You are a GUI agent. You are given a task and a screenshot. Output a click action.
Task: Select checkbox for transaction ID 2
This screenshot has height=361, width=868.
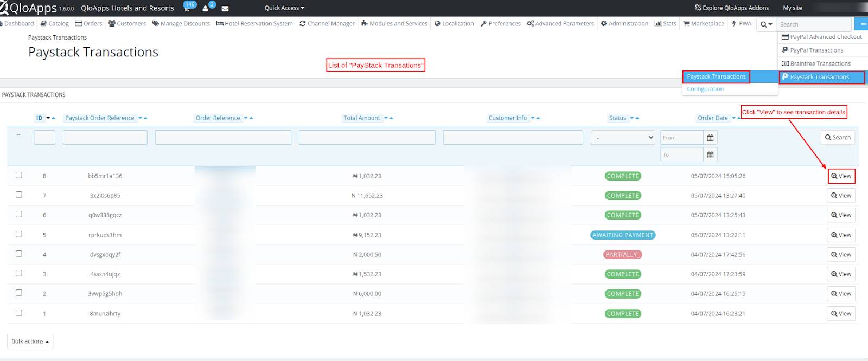click(19, 293)
